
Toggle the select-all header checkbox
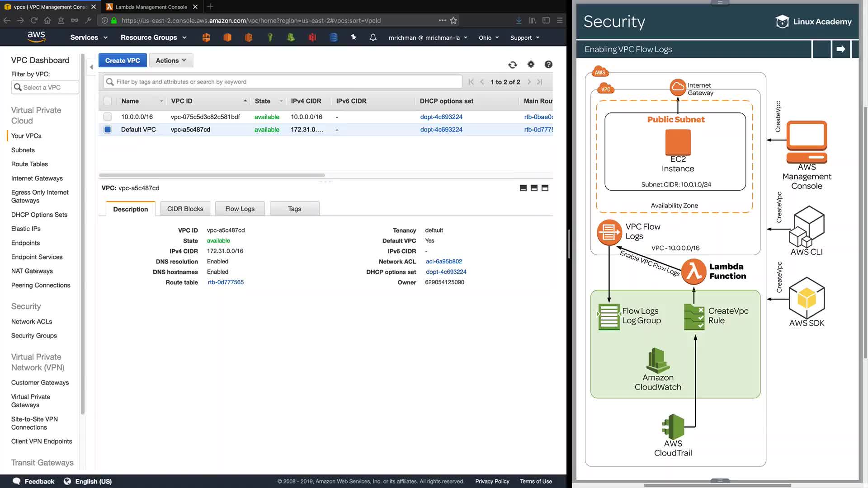(x=108, y=101)
